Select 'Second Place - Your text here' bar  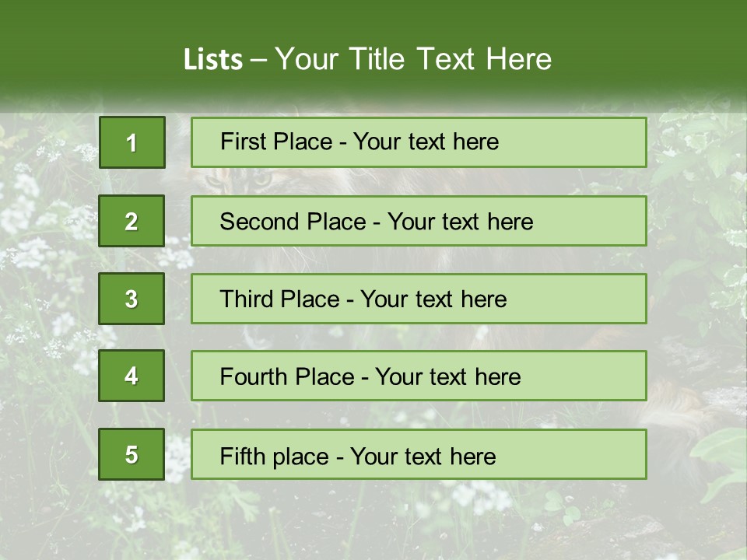[419, 221]
